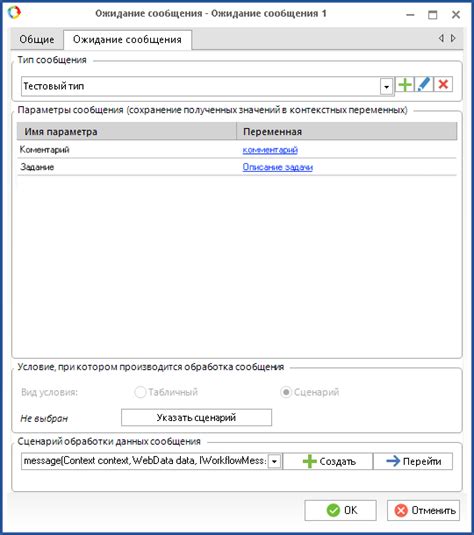This screenshot has height=535, width=474.
Task: Click Перейти to go to the script
Action: tap(413, 461)
